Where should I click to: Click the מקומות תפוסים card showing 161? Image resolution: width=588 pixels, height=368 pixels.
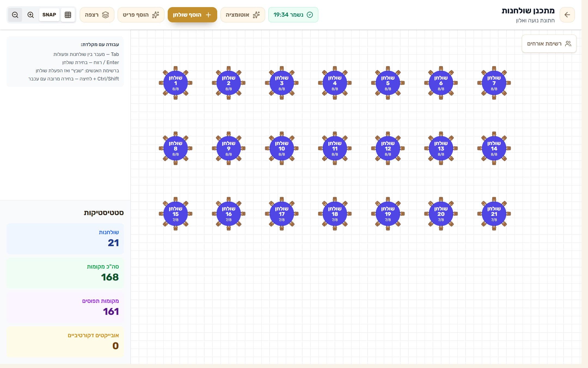[65, 307]
